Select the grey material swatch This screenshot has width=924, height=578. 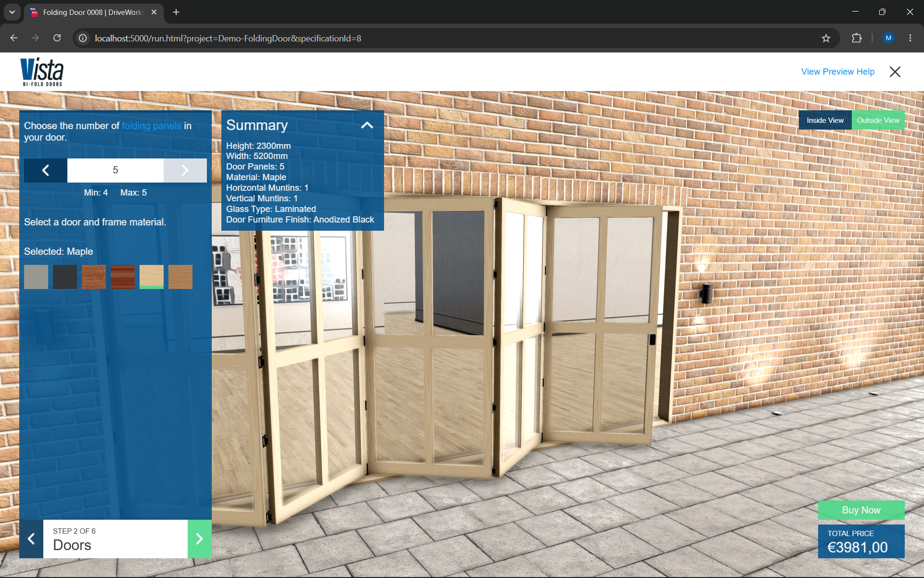pyautogui.click(x=36, y=277)
